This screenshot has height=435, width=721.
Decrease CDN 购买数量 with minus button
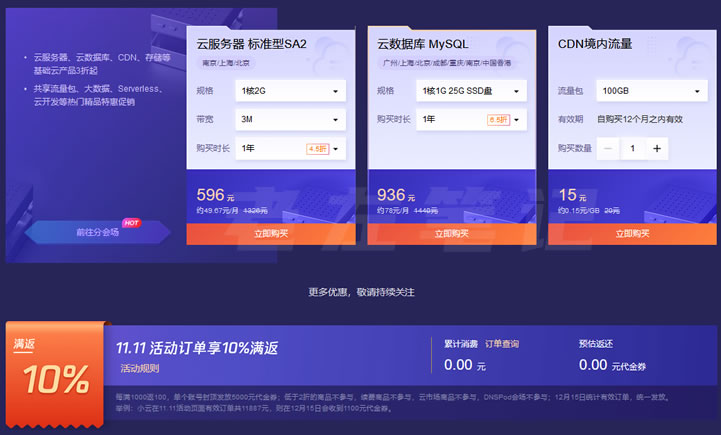pyautogui.click(x=608, y=149)
